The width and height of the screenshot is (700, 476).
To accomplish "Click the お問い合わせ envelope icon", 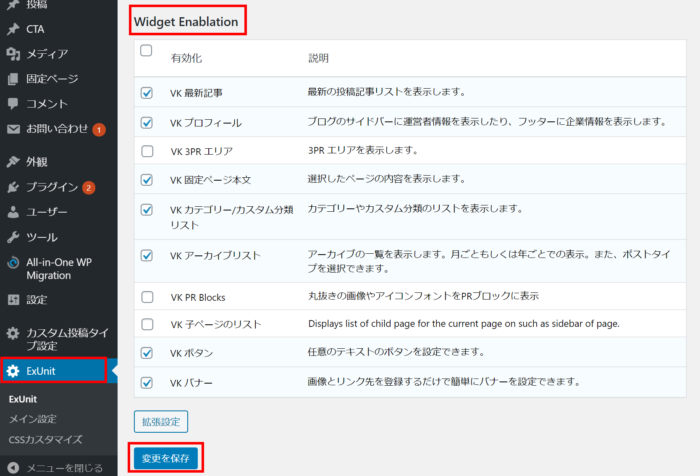I will click(x=13, y=129).
